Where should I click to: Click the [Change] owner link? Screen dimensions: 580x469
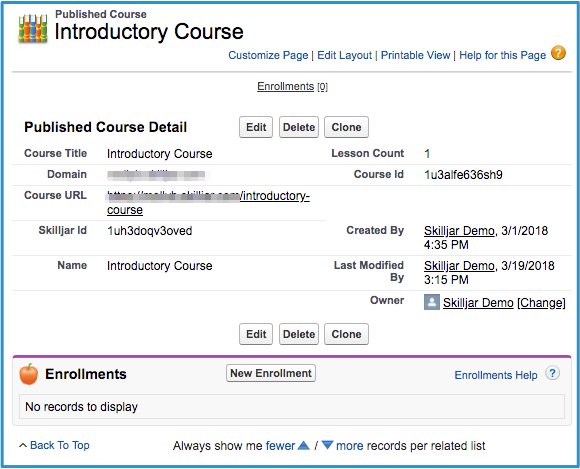pyautogui.click(x=541, y=303)
